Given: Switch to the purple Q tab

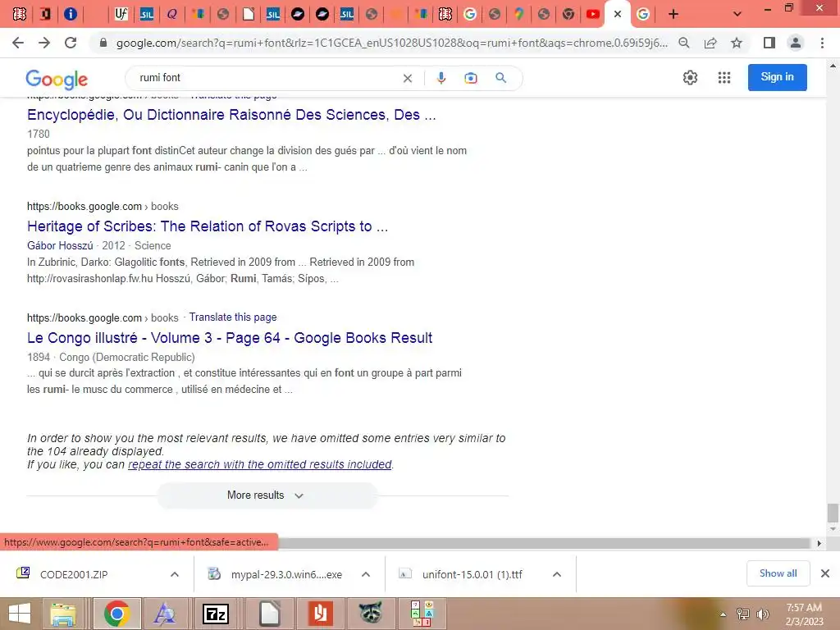Looking at the screenshot, I should pyautogui.click(x=171, y=15).
